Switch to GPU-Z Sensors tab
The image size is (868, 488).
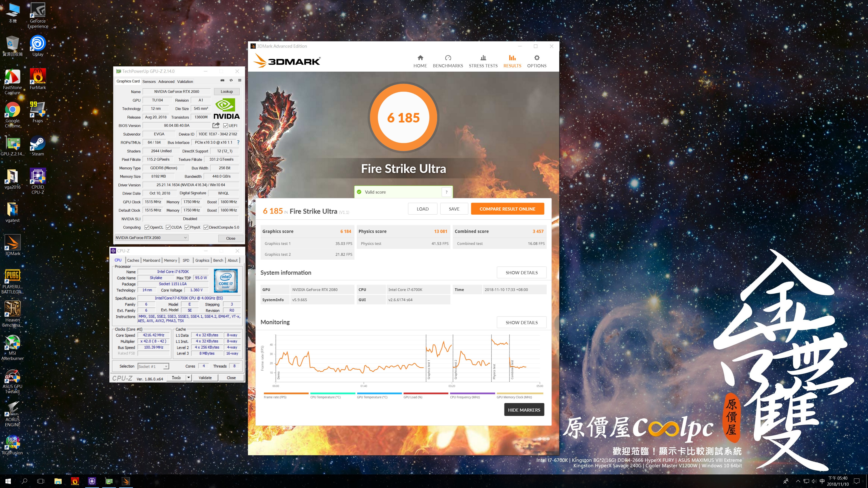[149, 82]
